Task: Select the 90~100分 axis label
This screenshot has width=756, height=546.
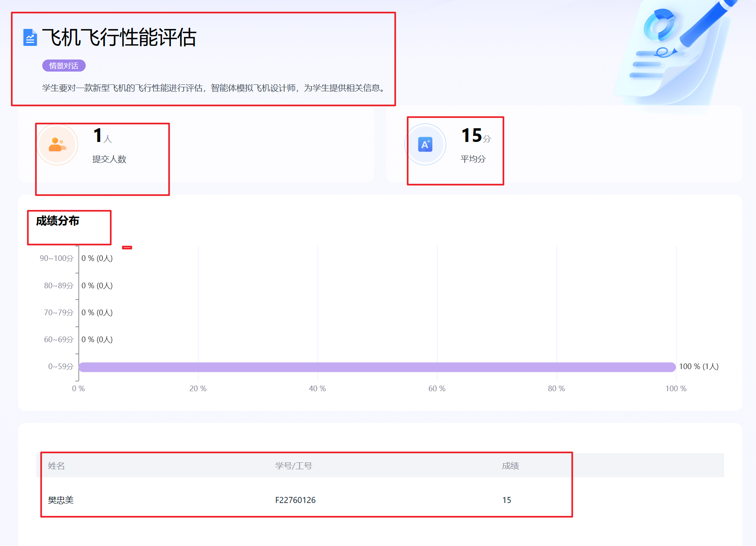Action: [56, 258]
